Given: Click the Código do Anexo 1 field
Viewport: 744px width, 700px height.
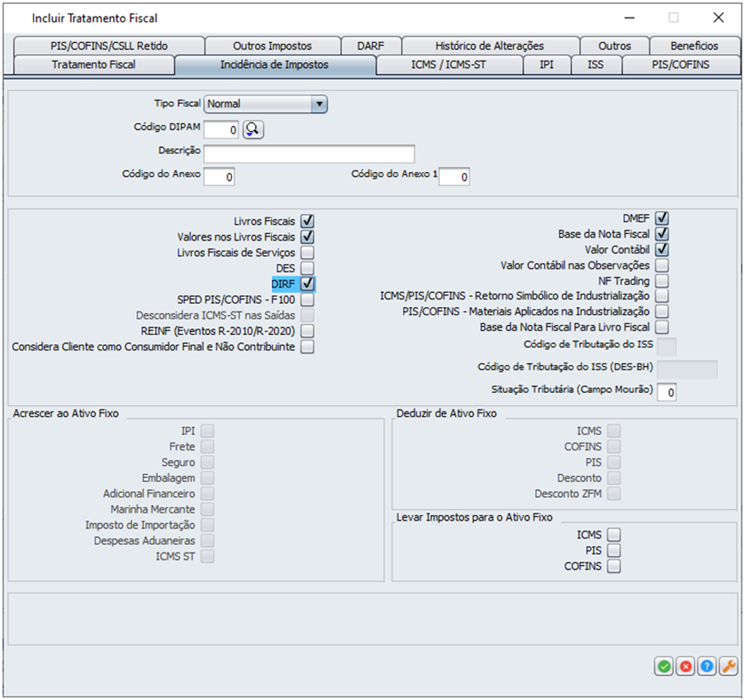Looking at the screenshot, I should click(454, 177).
